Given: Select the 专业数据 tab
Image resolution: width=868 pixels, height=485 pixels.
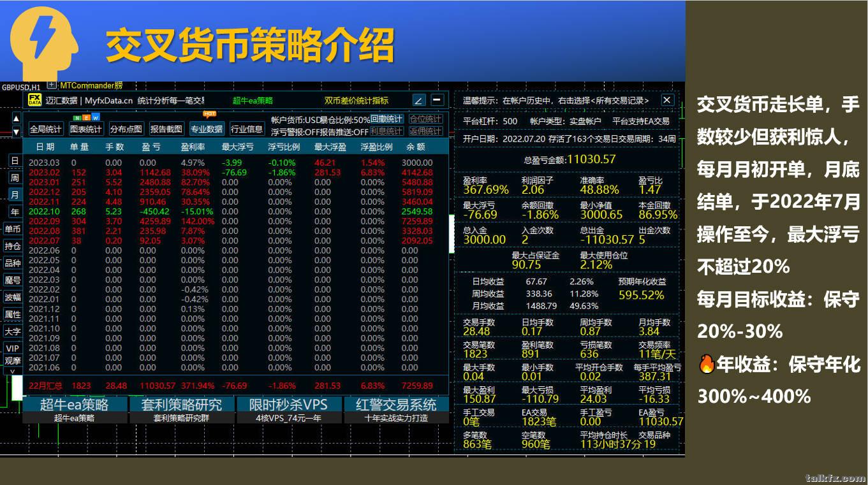Looking at the screenshot, I should pyautogui.click(x=207, y=129).
